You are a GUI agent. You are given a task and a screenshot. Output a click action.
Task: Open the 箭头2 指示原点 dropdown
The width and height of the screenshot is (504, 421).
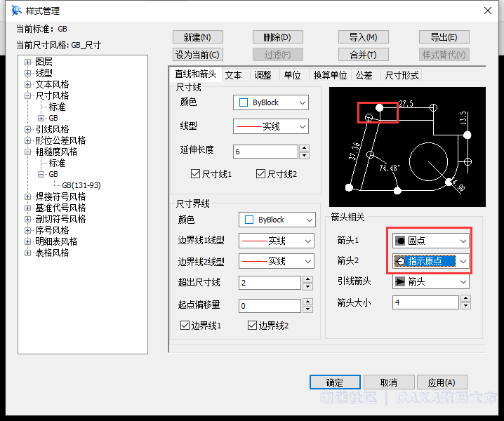[431, 261]
